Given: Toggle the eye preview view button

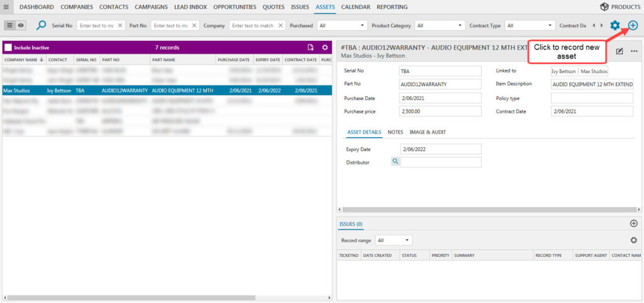Looking at the screenshot, I should pyautogui.click(x=21, y=26).
